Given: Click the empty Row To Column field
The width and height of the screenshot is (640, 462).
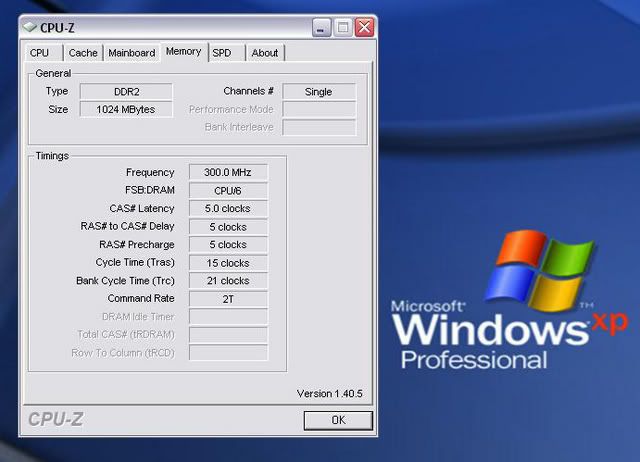Looking at the screenshot, I should pos(228,353).
